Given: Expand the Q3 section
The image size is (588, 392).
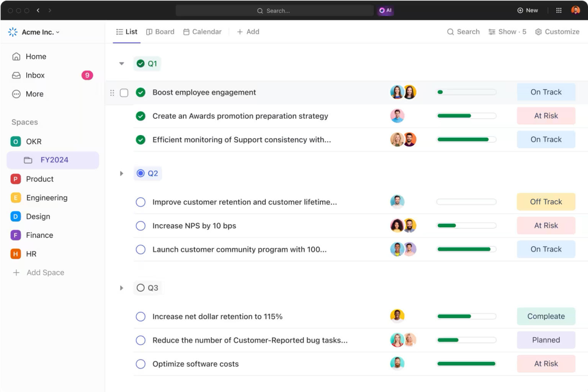Looking at the screenshot, I should pyautogui.click(x=121, y=288).
